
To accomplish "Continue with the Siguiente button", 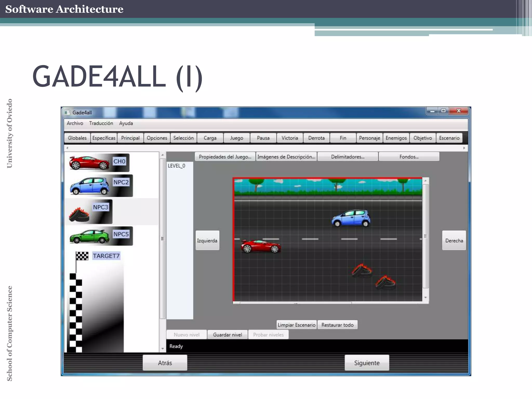I will click(367, 363).
